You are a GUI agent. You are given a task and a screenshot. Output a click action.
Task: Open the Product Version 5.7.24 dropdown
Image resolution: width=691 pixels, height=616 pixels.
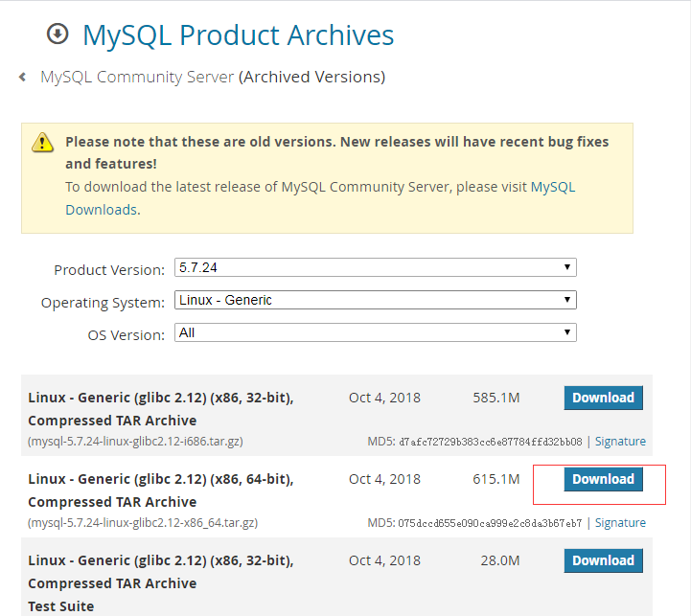click(x=376, y=267)
